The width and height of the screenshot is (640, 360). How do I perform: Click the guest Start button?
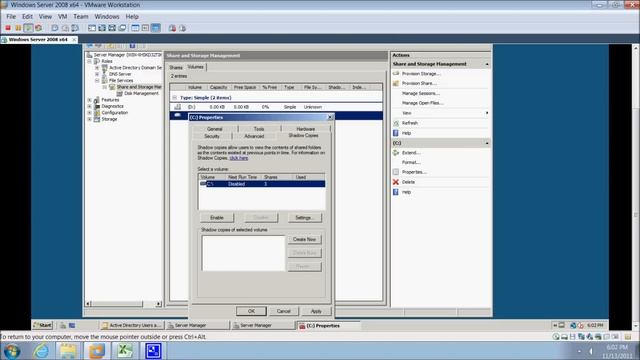42,325
